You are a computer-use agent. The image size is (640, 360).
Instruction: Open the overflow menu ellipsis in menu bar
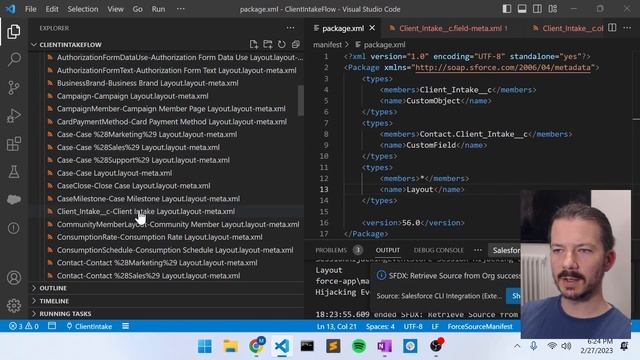[180, 9]
